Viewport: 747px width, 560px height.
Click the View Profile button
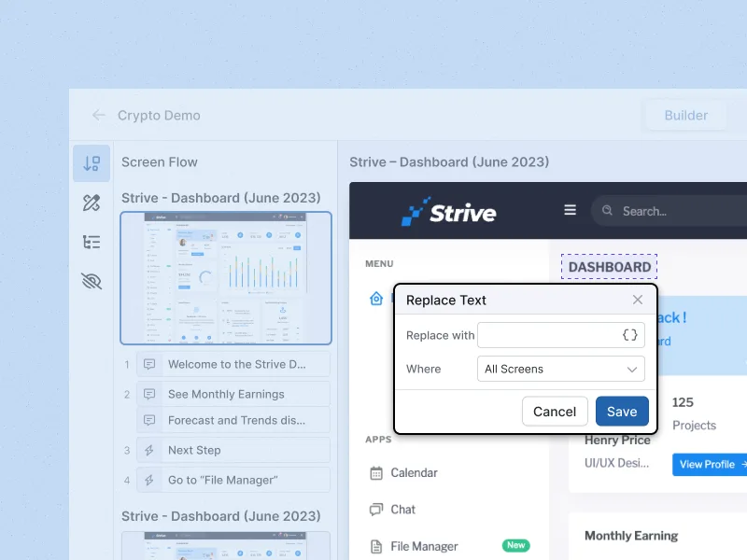tap(710, 464)
